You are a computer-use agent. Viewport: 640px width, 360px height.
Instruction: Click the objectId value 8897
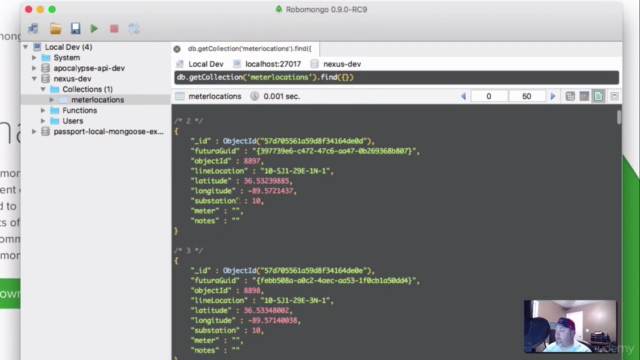coord(252,161)
